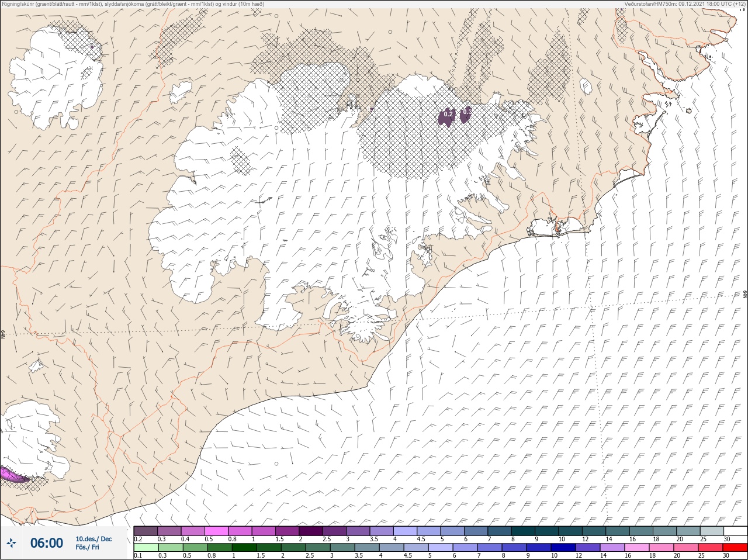Click the compass star icon beside 06:00
This screenshot has height=560, width=748.
(11, 543)
